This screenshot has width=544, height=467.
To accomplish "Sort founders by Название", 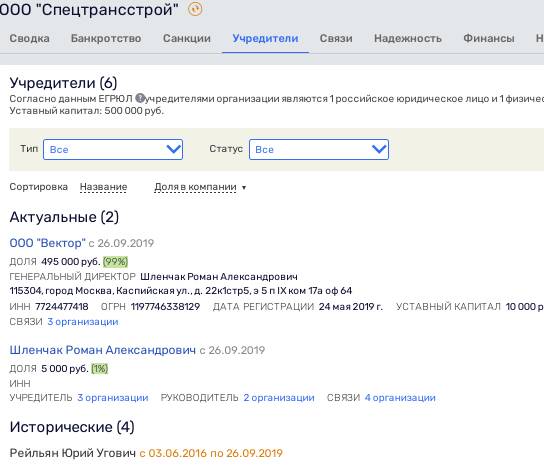I will [103, 187].
